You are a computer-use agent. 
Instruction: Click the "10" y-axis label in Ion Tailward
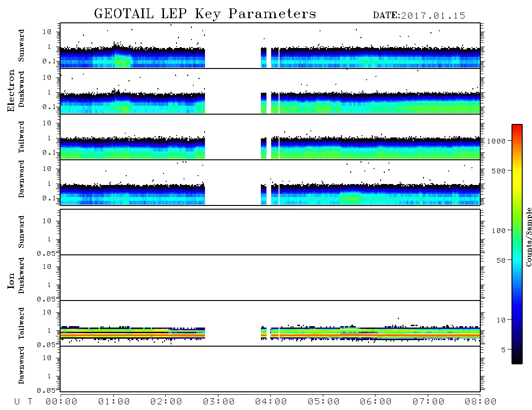point(47,312)
